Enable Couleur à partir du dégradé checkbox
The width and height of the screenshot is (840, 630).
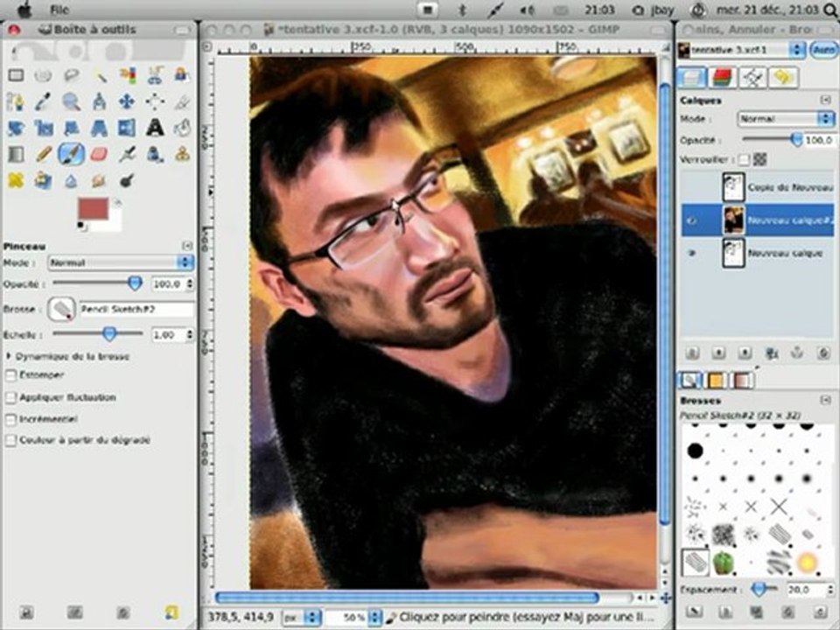point(10,440)
